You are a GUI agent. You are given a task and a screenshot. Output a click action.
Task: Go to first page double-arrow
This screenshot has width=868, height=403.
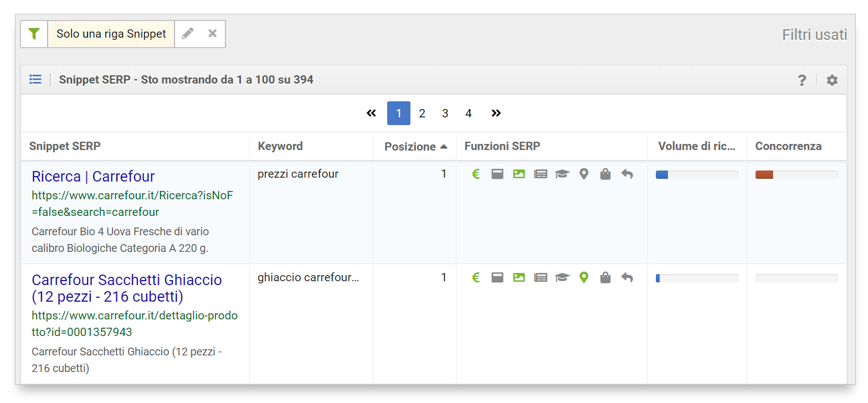pyautogui.click(x=371, y=113)
